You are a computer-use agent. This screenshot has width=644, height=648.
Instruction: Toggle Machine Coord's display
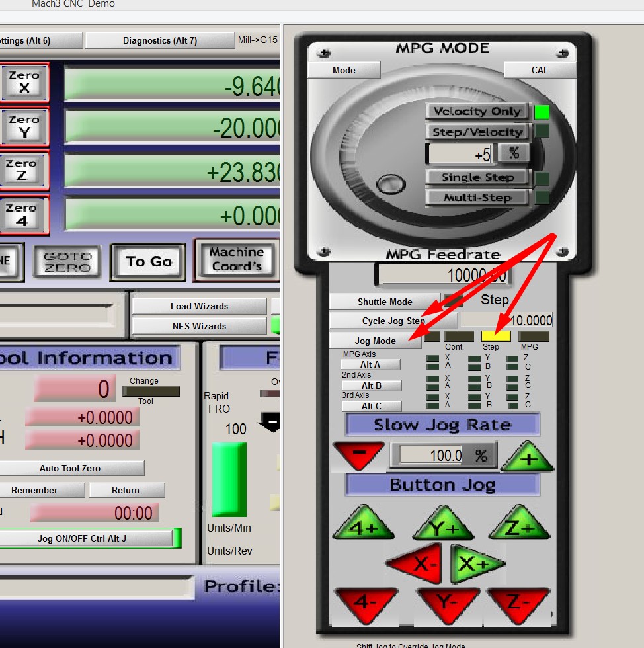[x=237, y=259]
